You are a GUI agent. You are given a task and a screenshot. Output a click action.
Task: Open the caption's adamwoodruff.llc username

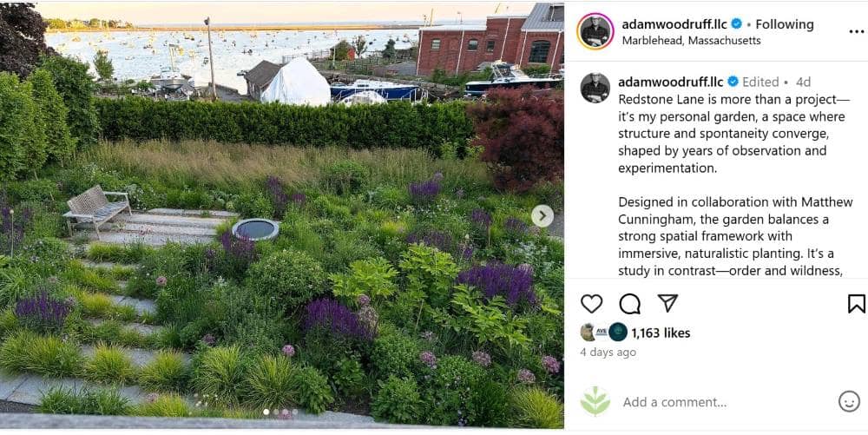tap(670, 82)
